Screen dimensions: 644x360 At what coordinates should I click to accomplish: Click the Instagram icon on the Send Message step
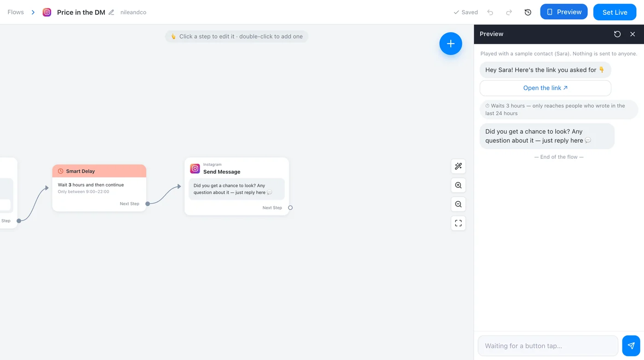click(195, 168)
